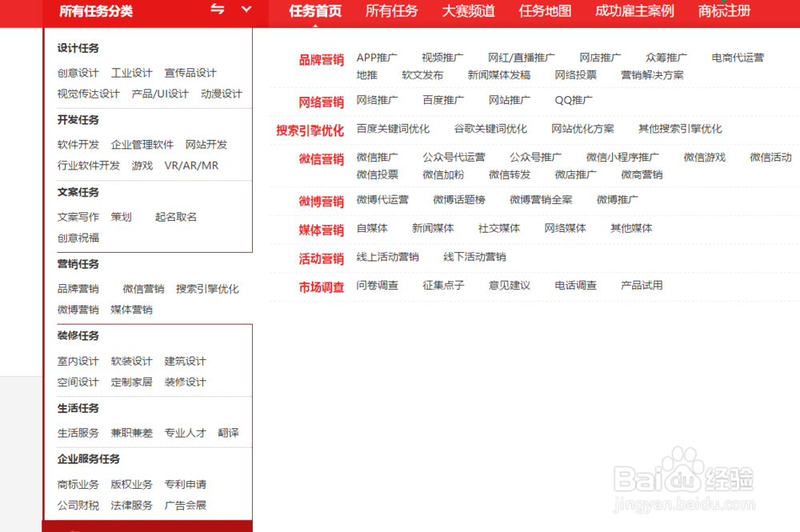This screenshot has width=800, height=532.
Task: Click 问卷调查 under 市场调查
Action: click(377, 285)
